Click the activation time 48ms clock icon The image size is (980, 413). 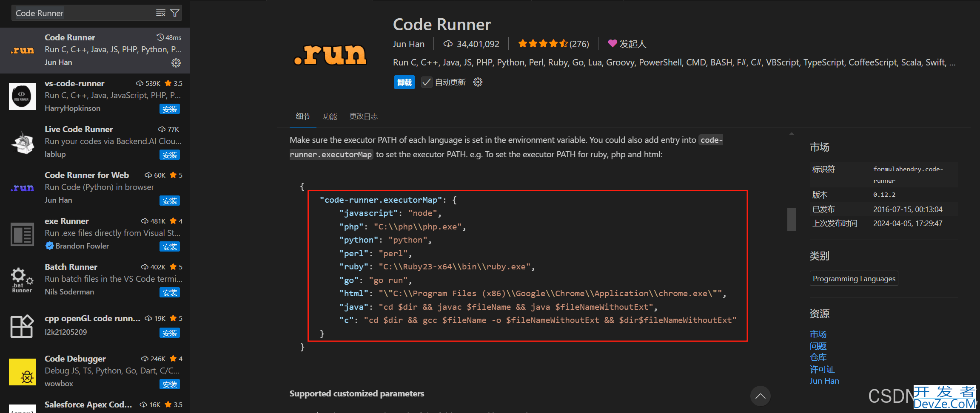pos(160,37)
